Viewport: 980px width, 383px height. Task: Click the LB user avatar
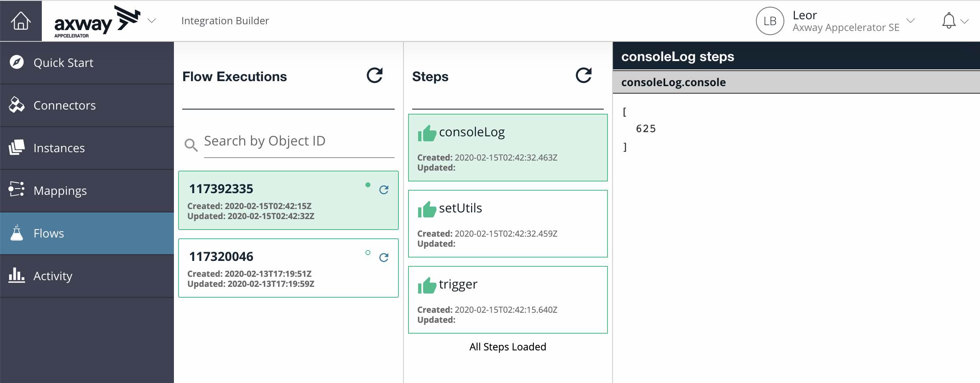[770, 21]
